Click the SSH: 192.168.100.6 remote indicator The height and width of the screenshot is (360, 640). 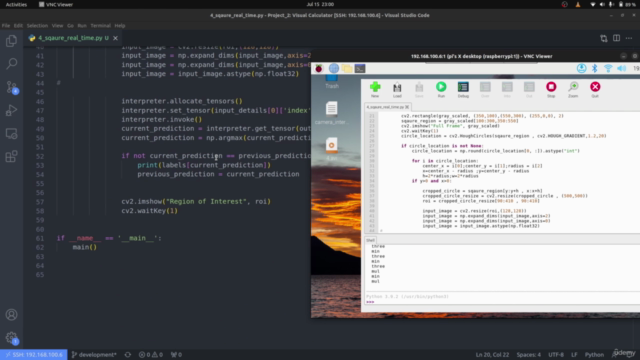coord(34,355)
